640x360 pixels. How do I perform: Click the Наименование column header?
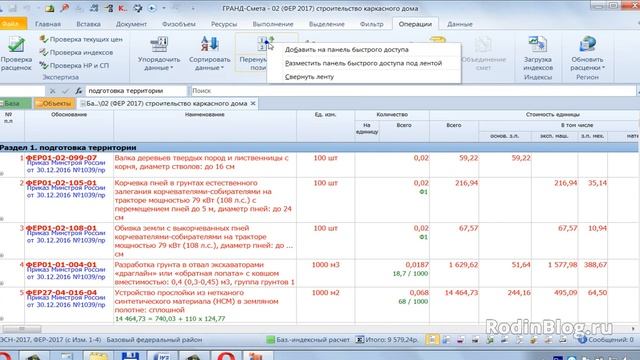pos(205,115)
